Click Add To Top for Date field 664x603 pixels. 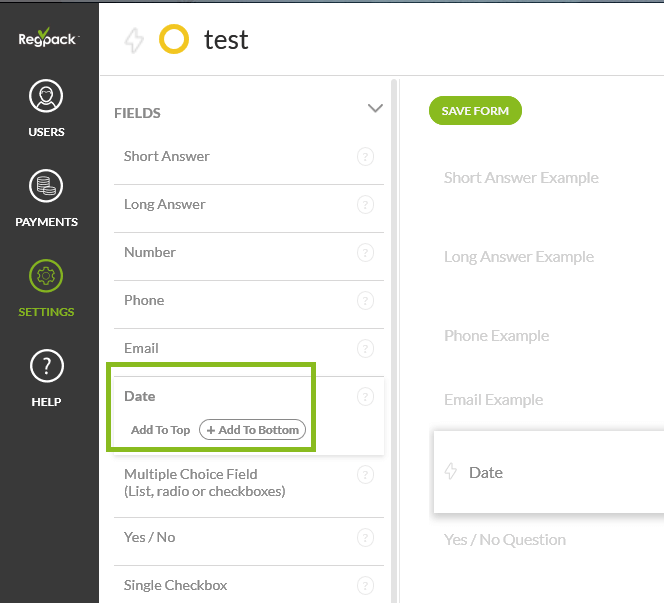pyautogui.click(x=160, y=430)
